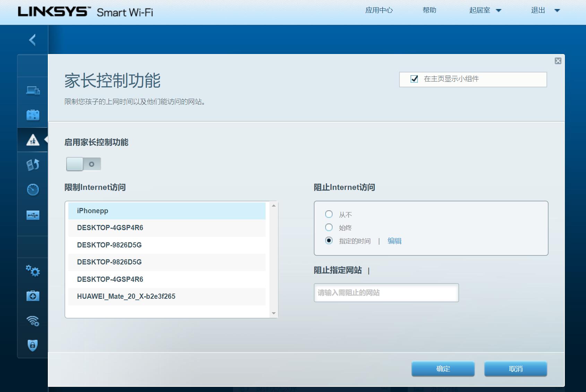Select the 从不 radio option
Viewport: 586px width, 392px height.
[x=329, y=214]
